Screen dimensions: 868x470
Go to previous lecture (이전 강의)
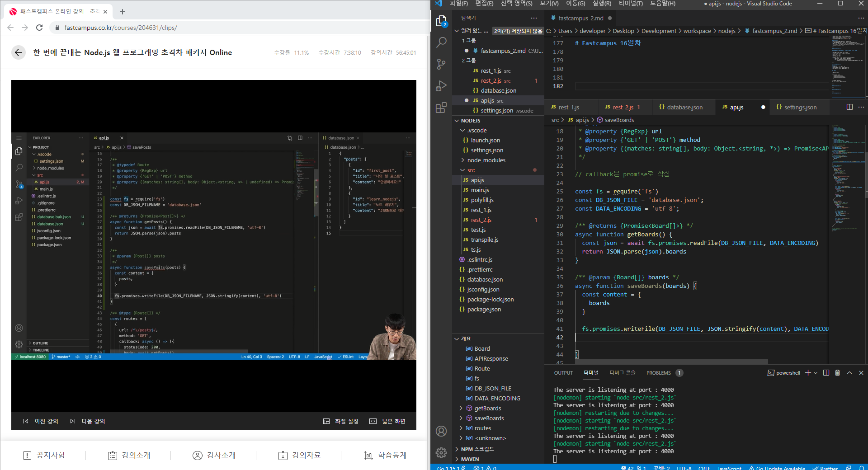click(41, 421)
